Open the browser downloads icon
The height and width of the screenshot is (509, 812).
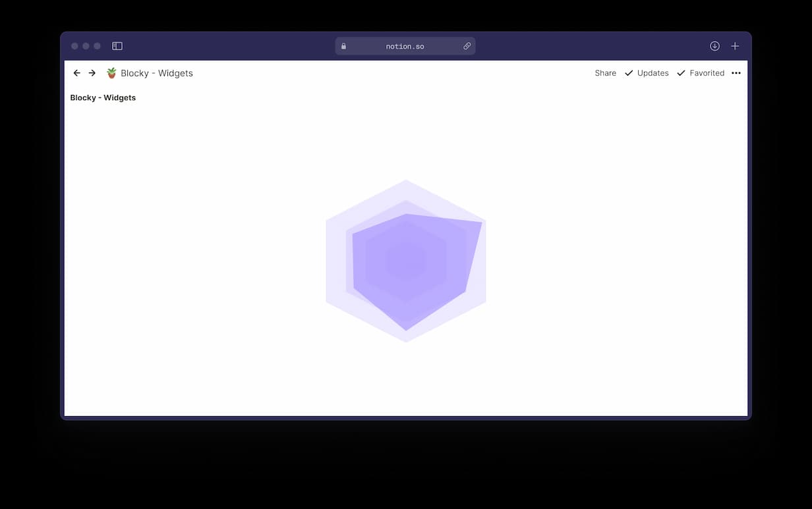coord(714,46)
